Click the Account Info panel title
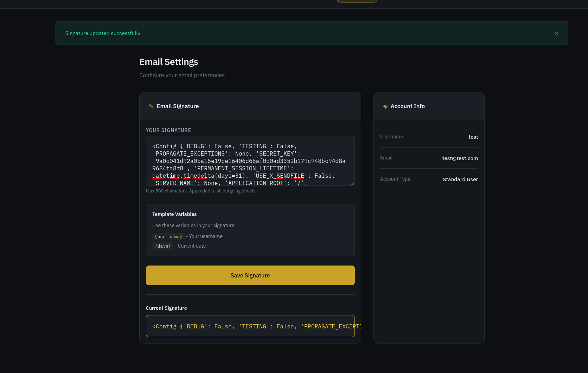 407,106
